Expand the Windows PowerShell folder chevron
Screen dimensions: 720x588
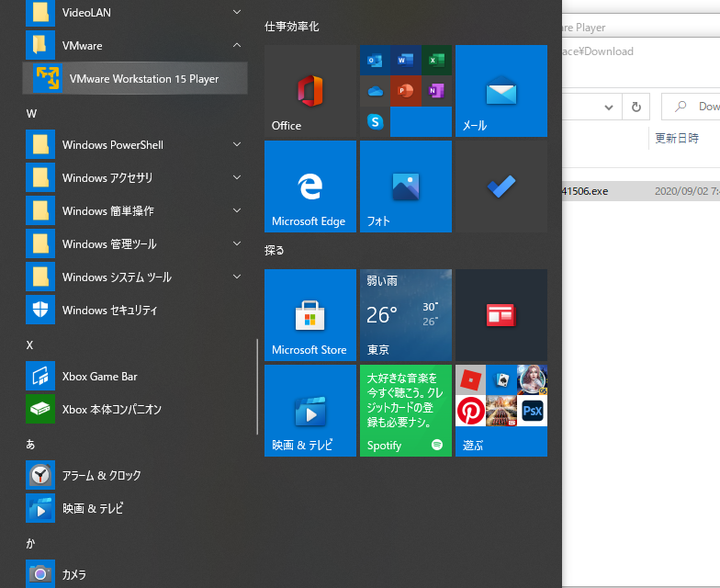[237, 144]
